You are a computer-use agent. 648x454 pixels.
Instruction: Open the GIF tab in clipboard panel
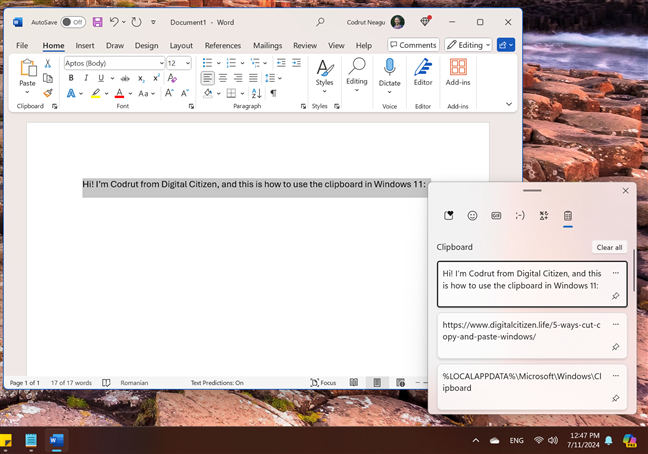click(x=496, y=216)
